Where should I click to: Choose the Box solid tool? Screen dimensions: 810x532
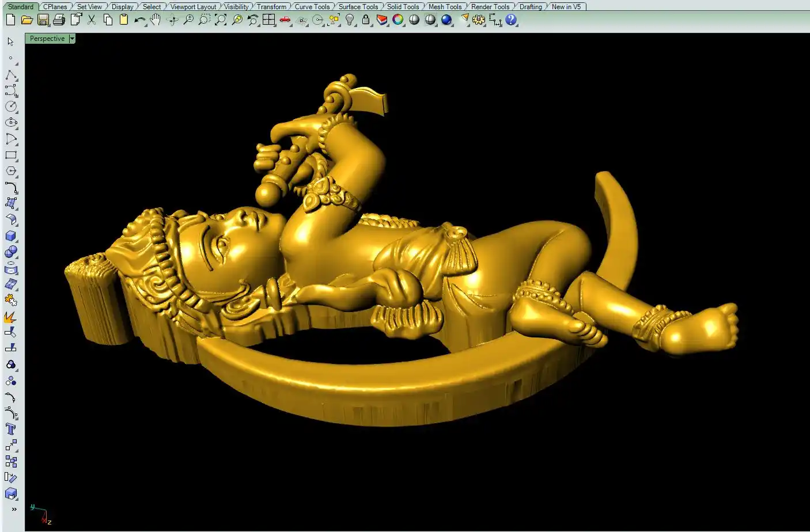click(x=11, y=236)
